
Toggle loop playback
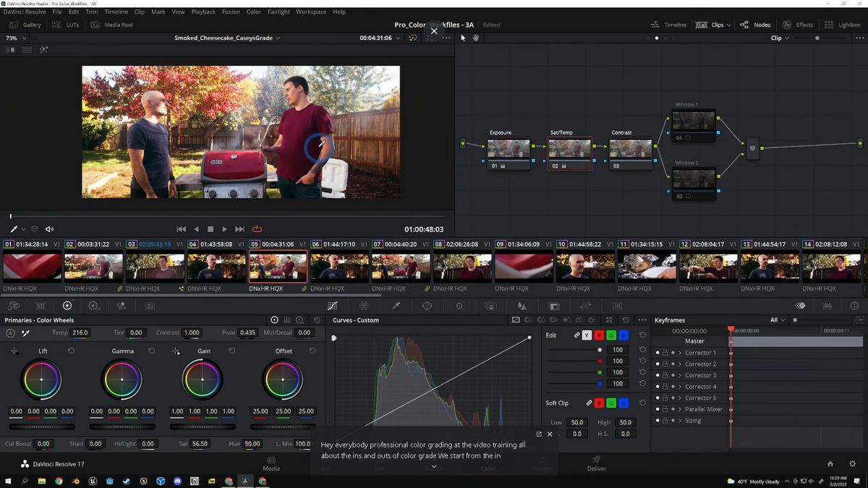257,229
